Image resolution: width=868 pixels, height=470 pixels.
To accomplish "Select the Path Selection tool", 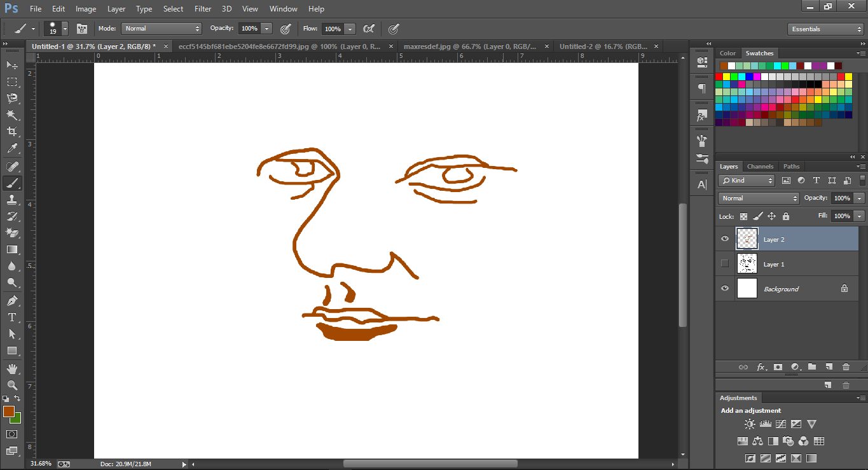I will click(12, 334).
